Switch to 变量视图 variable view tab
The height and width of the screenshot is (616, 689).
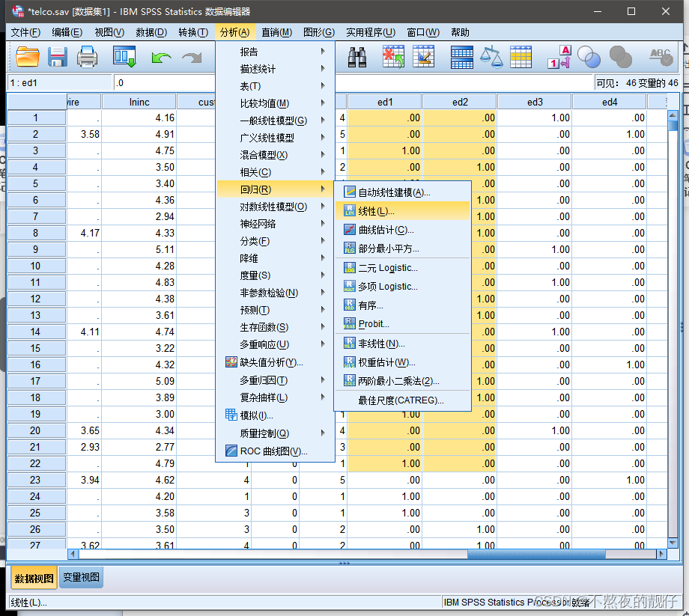(x=82, y=577)
